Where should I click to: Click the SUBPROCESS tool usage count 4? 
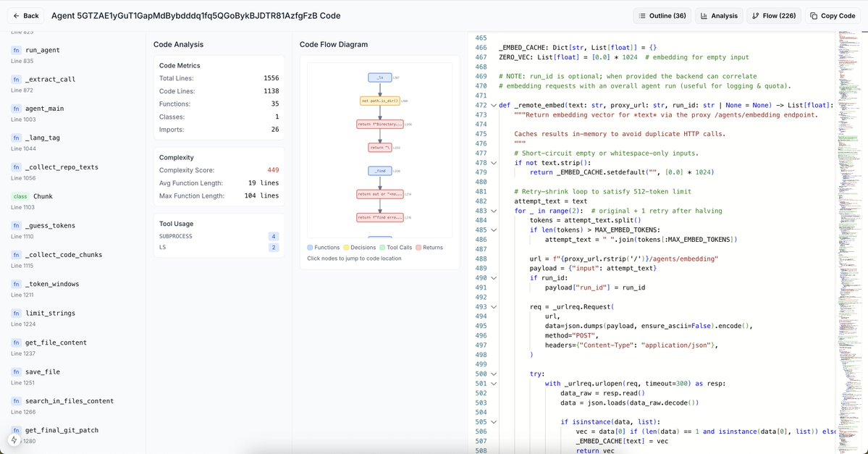pos(274,236)
